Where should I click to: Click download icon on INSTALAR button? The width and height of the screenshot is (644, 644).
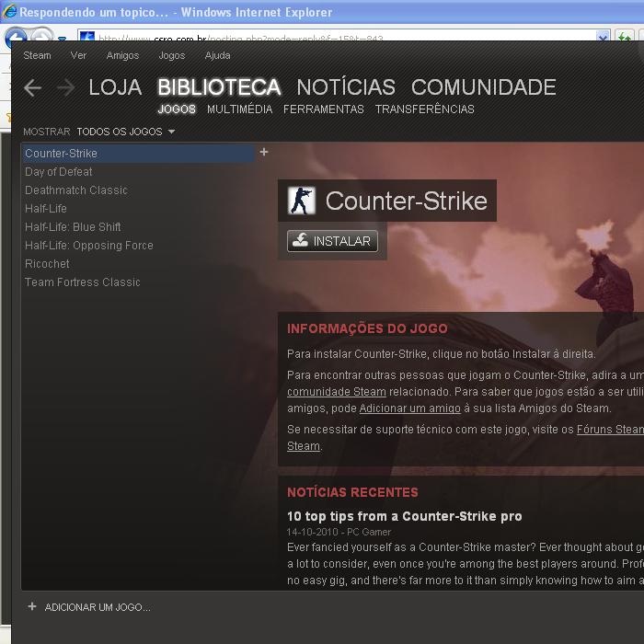300,240
